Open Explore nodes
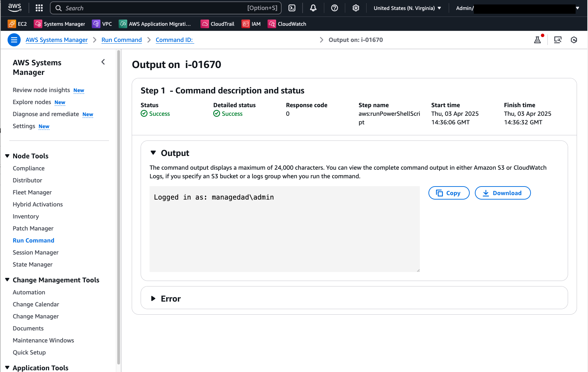 click(32, 102)
